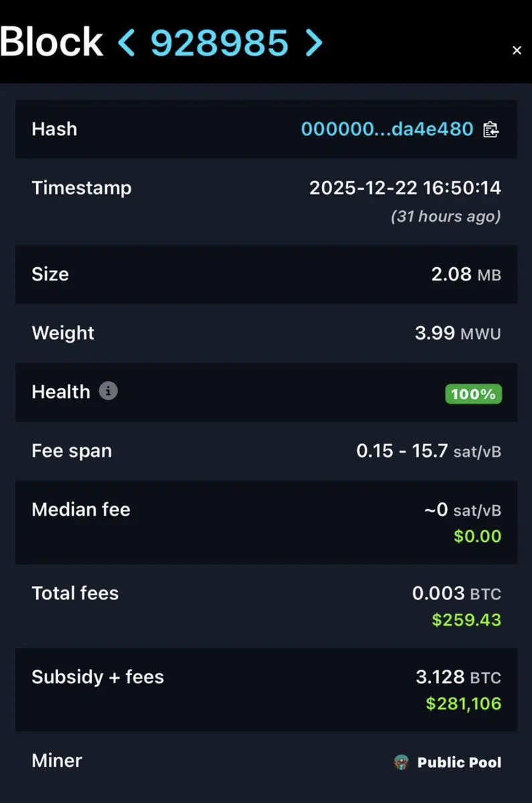Click the timestamp 2025-12-22 16:50:14

pos(405,188)
